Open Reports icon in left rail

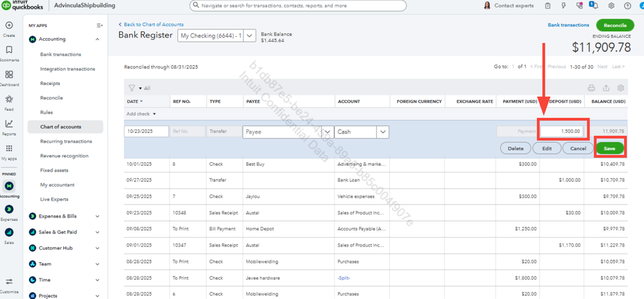click(9, 124)
